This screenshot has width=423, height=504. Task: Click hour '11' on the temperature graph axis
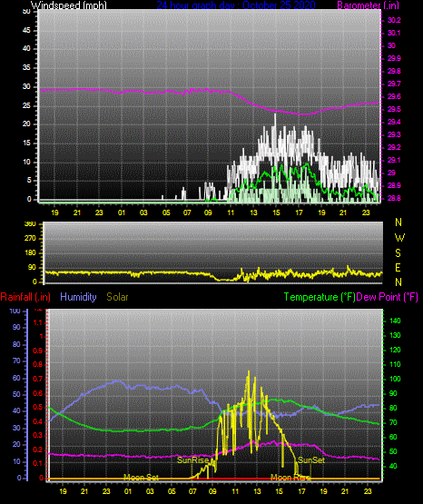point(235,491)
